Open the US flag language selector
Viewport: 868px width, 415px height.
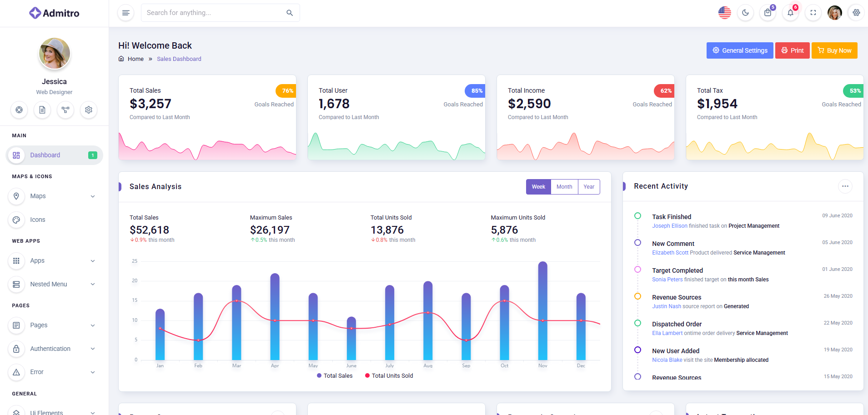(x=725, y=13)
